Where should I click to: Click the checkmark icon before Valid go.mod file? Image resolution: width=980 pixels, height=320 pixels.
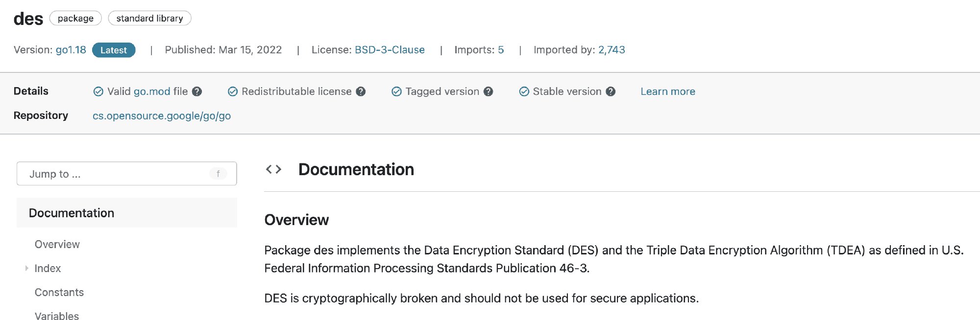pyautogui.click(x=98, y=91)
